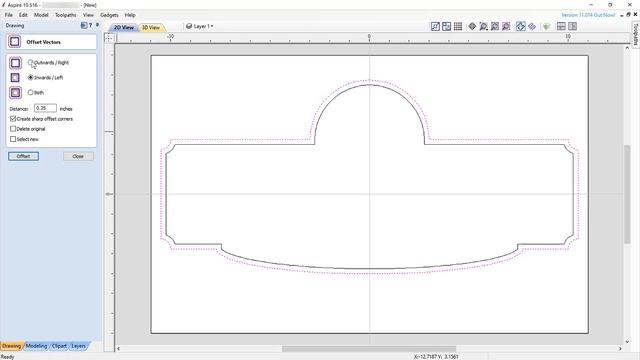Click the Offset button
640x360 pixels.
pyautogui.click(x=23, y=156)
